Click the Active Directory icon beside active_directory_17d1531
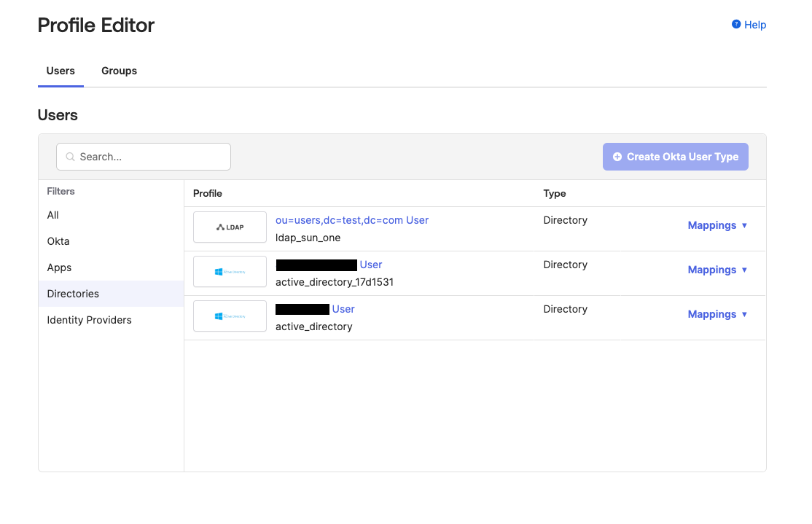This screenshot has height=524, width=812. (230, 271)
